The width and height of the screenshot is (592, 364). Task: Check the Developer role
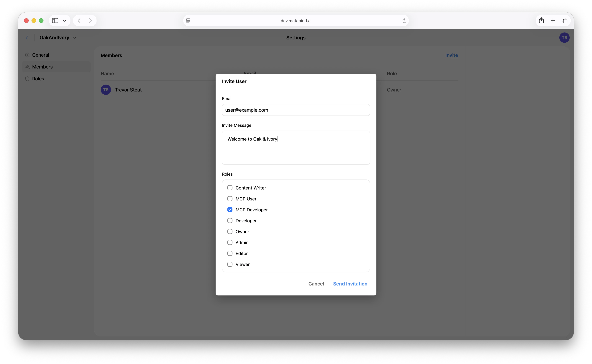click(230, 221)
